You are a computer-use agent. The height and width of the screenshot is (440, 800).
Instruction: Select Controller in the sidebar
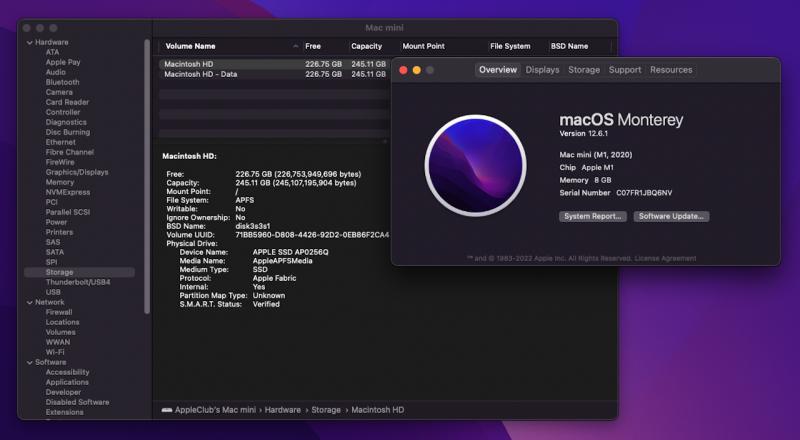coord(63,112)
